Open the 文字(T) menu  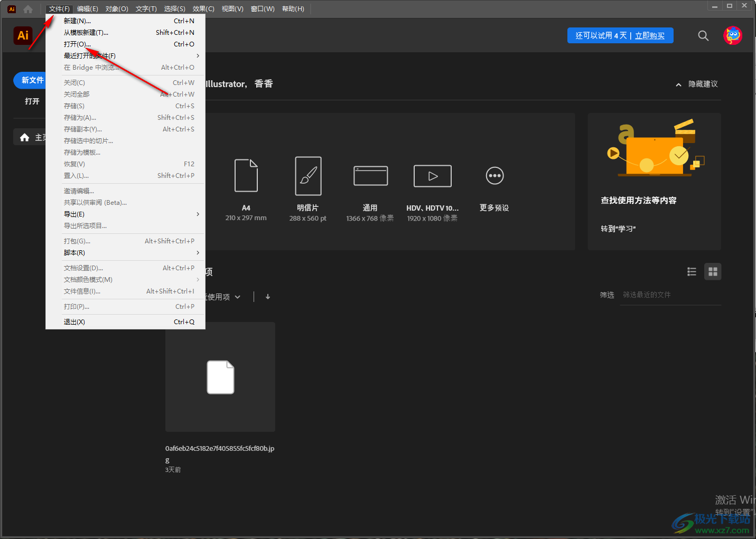pos(146,9)
